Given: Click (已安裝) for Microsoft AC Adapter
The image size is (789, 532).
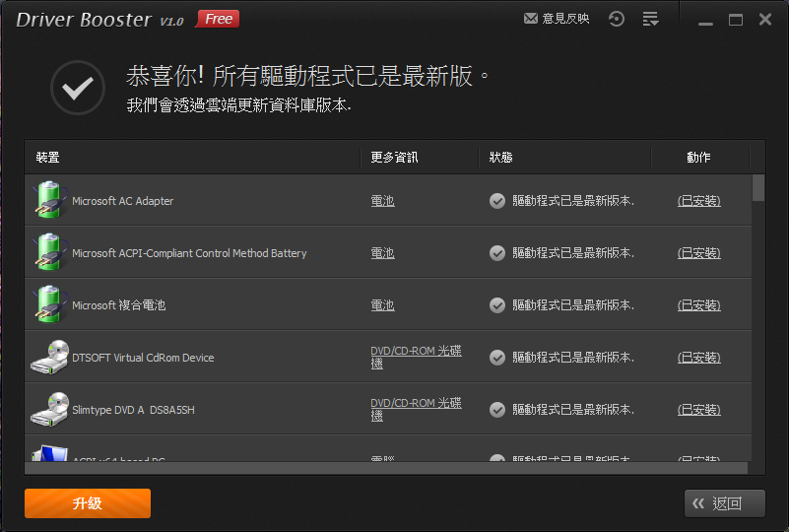Looking at the screenshot, I should [x=699, y=201].
